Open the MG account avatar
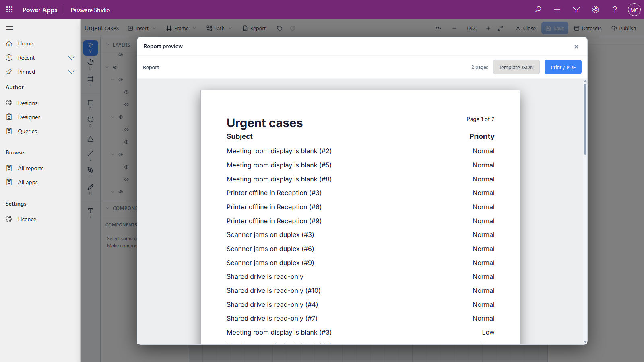Viewport: 644px width, 362px height. click(x=634, y=10)
